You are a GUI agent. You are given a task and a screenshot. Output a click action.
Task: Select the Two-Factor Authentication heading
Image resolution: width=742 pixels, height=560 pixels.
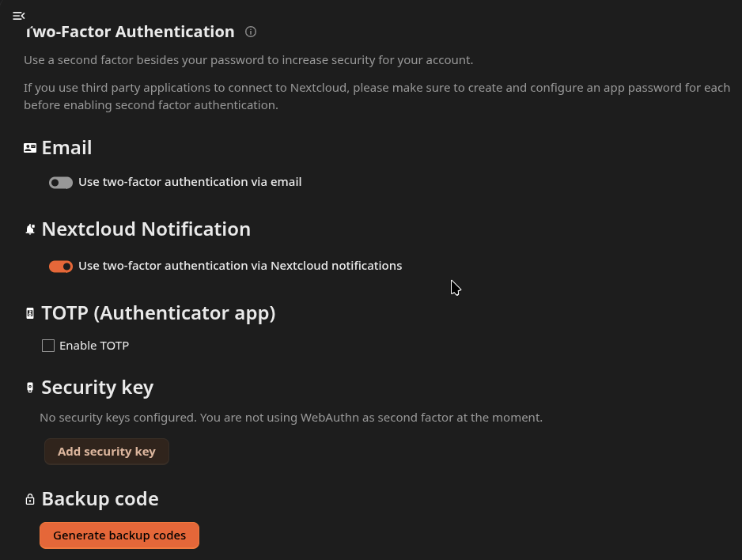point(129,32)
